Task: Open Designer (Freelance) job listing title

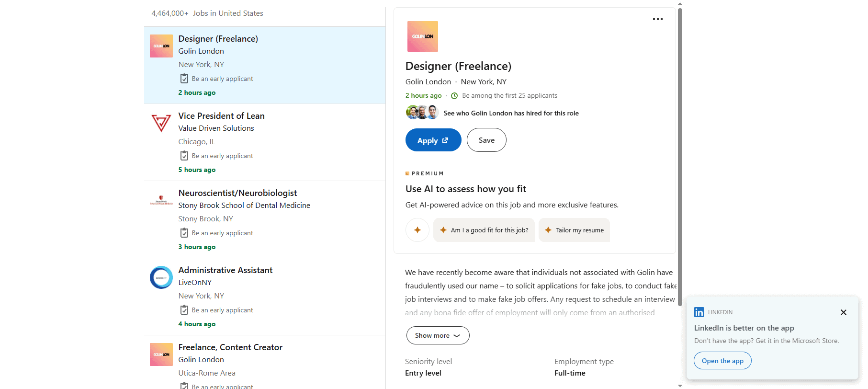Action: [218, 39]
